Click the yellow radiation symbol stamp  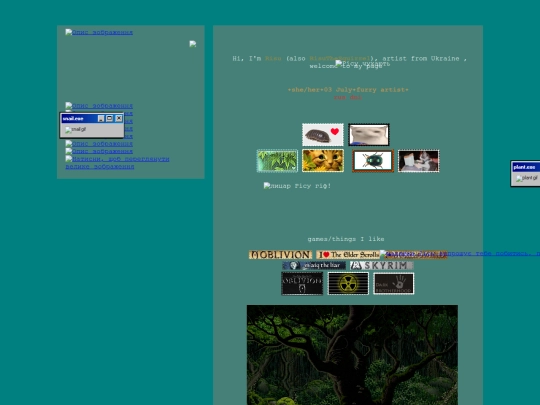pos(348,283)
